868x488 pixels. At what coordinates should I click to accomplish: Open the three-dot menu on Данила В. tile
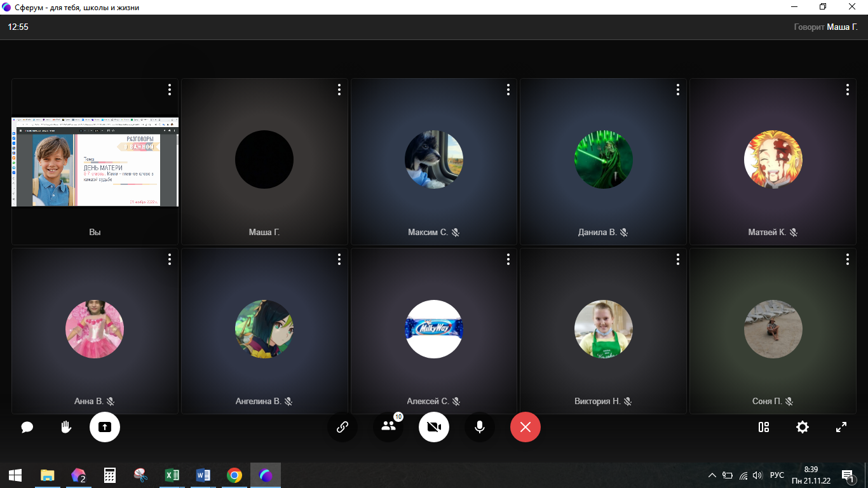(678, 90)
